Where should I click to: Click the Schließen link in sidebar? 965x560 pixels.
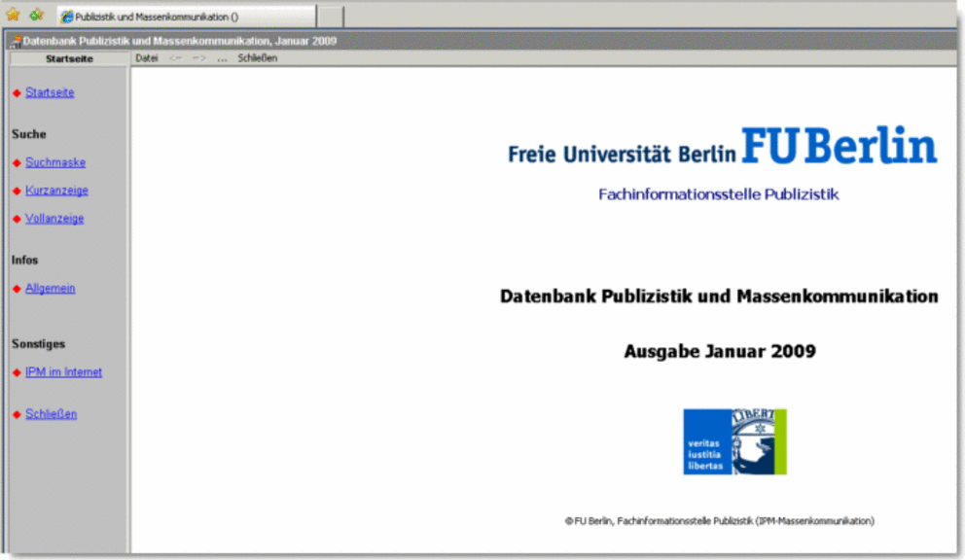pyautogui.click(x=52, y=414)
